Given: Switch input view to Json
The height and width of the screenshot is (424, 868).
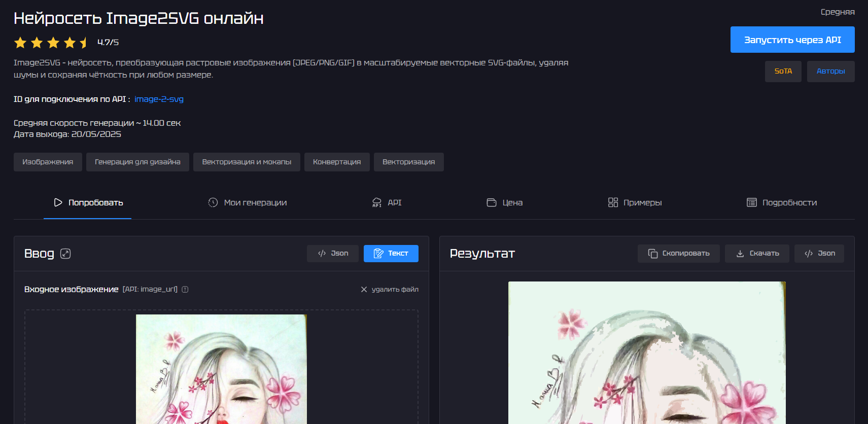Looking at the screenshot, I should 333,254.
